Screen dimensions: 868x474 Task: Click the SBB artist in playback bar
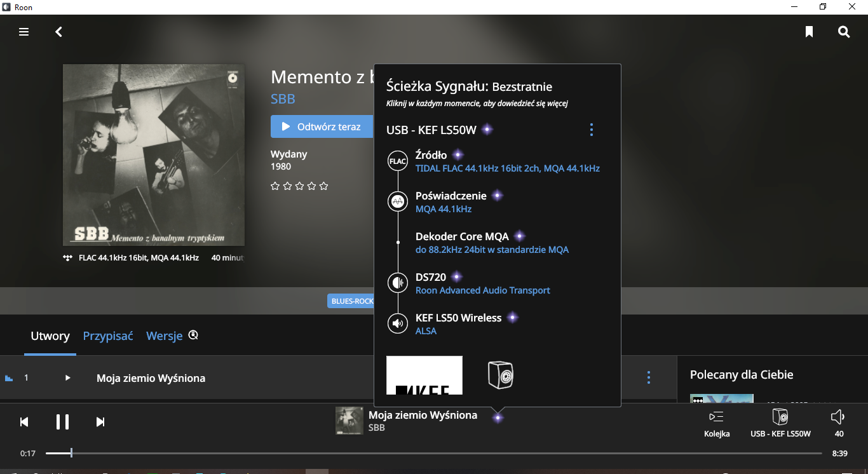(x=377, y=428)
